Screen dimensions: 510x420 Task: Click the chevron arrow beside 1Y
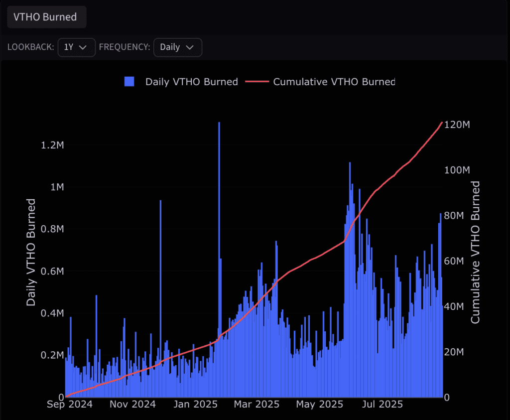point(84,47)
